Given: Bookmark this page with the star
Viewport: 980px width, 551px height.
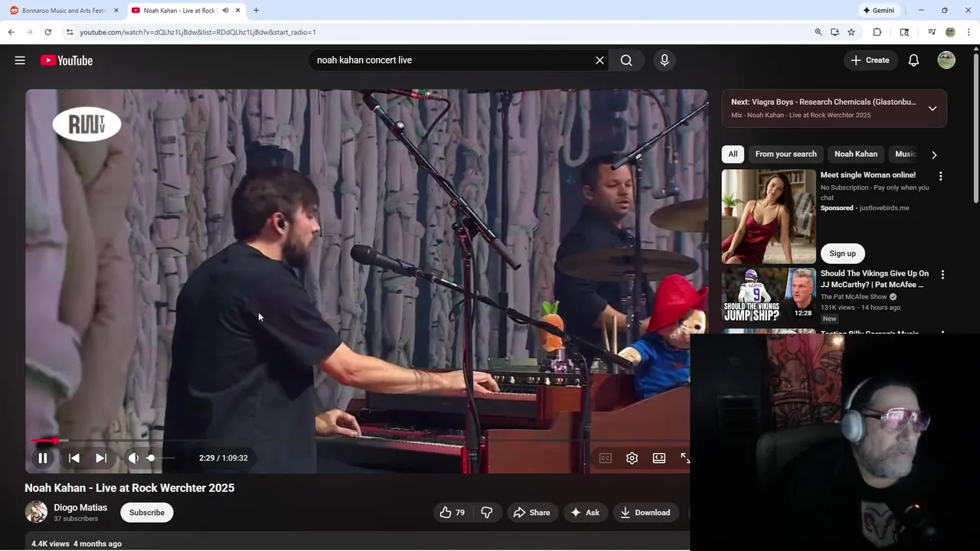Looking at the screenshot, I should 851,32.
